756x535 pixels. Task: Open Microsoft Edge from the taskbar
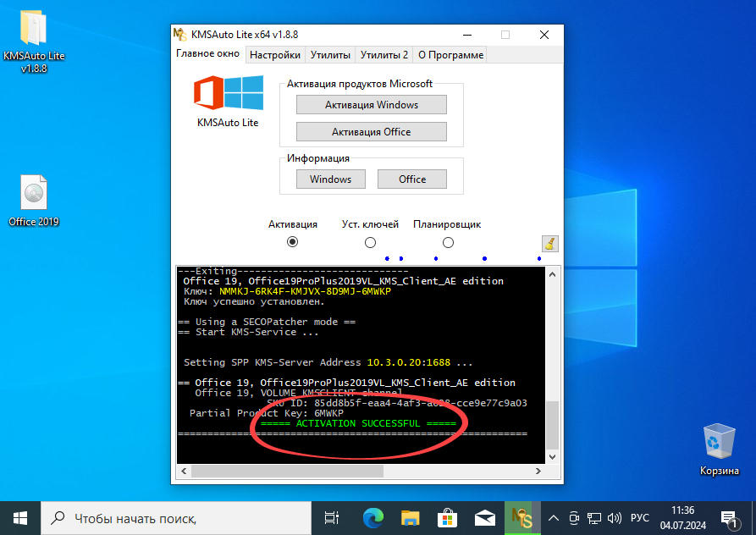371,517
